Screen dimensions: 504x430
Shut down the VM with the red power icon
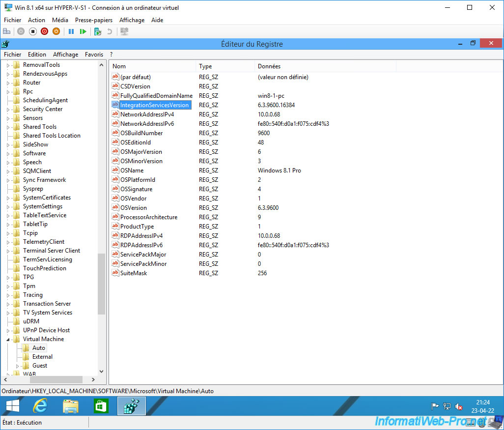pos(44,31)
